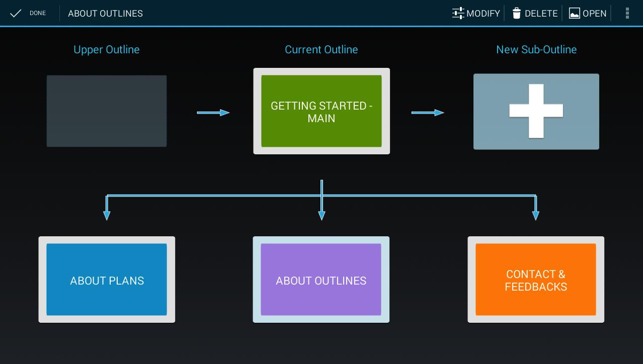Click the Open image icon
This screenshot has width=643, height=364.
[x=575, y=13]
